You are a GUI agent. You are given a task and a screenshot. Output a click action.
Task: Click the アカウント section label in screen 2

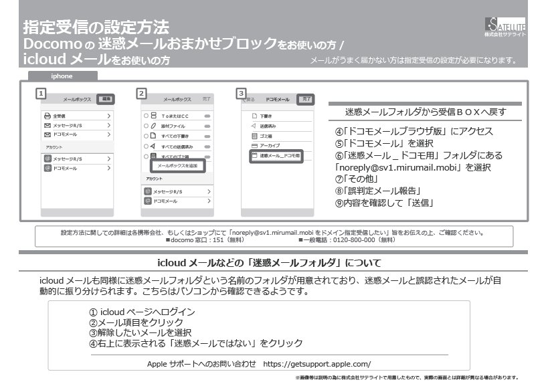coord(154,179)
